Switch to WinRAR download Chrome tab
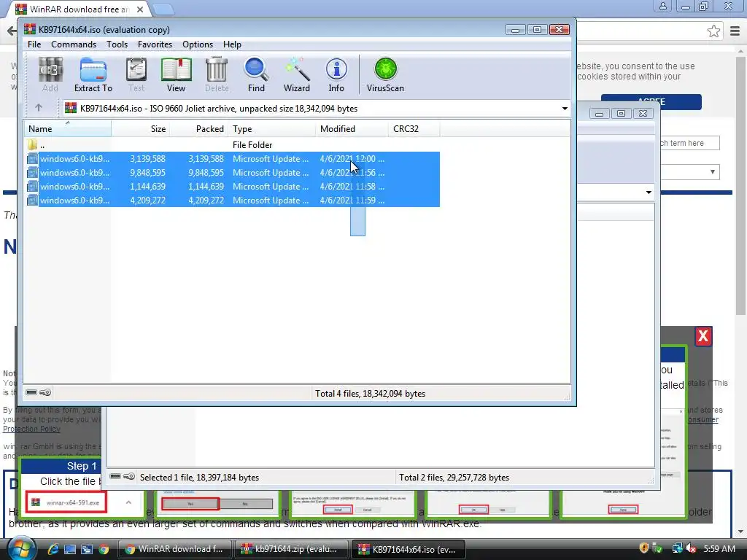Screen dimensions: 747x560 tap(79, 9)
